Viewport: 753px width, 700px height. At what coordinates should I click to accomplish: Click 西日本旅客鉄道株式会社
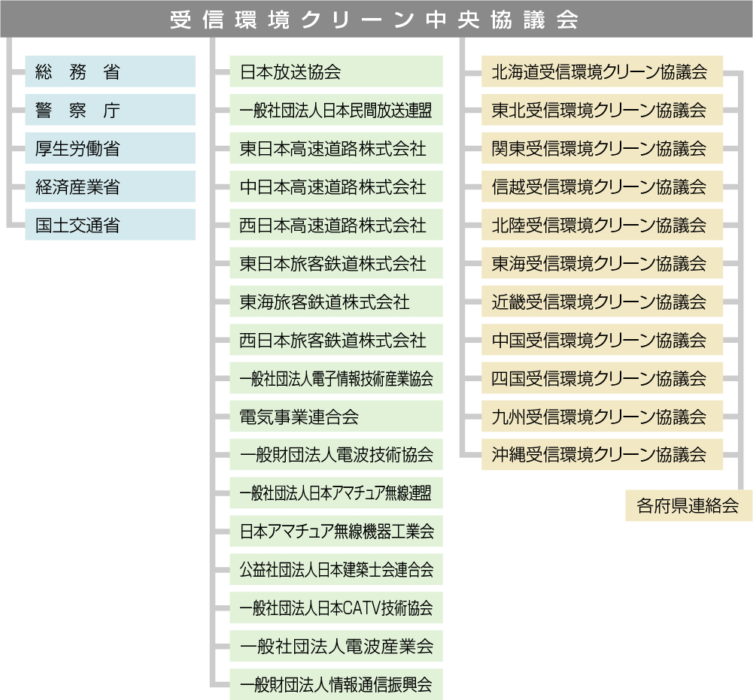click(336, 340)
